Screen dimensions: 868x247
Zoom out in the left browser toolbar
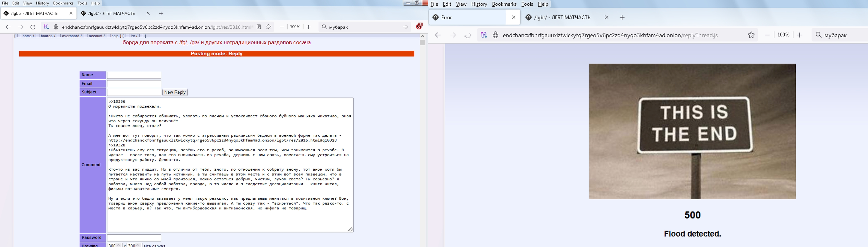[282, 27]
